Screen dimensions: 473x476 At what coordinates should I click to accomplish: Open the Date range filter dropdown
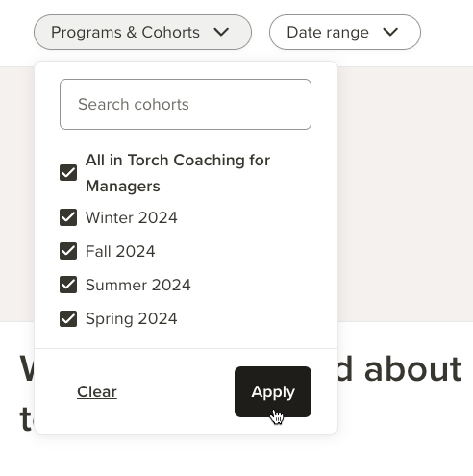point(345,32)
